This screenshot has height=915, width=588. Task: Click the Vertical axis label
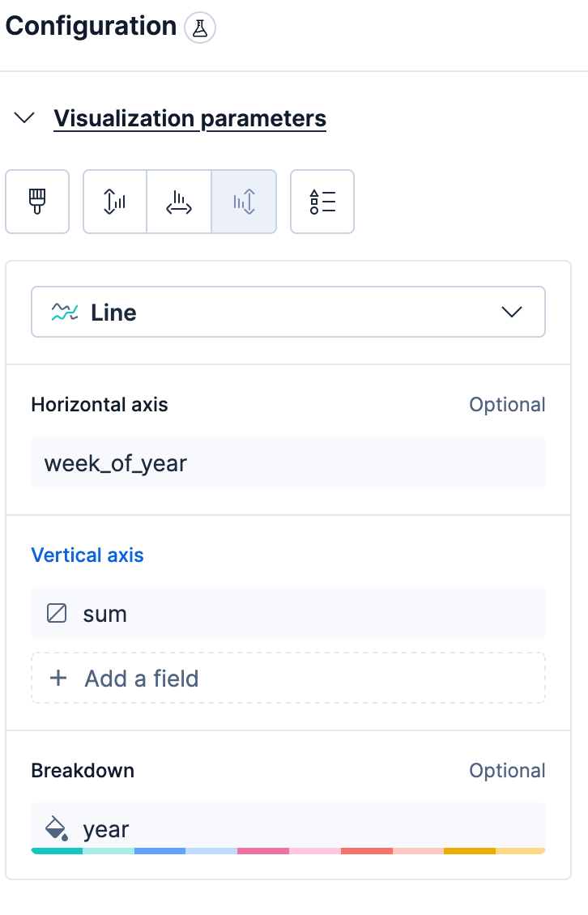(87, 555)
